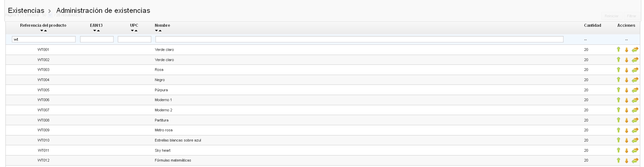
Task: Click the EAN13 filter input
Action: 97,39
